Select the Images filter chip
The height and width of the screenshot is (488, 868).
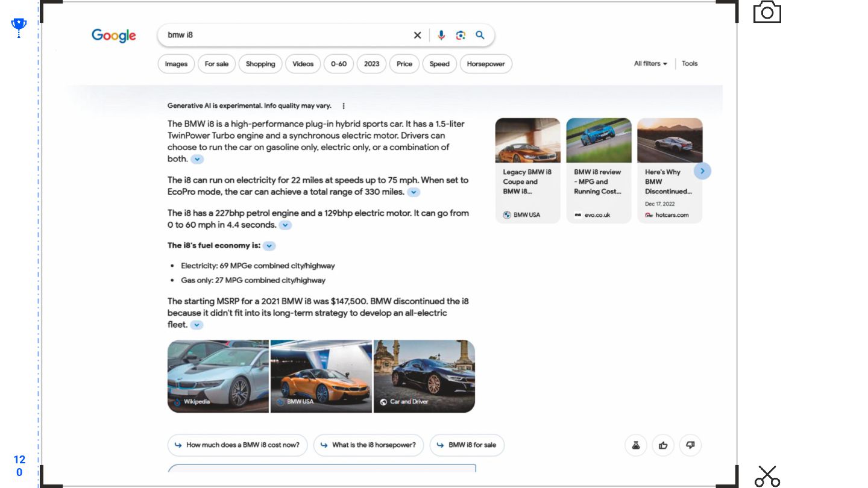click(176, 64)
